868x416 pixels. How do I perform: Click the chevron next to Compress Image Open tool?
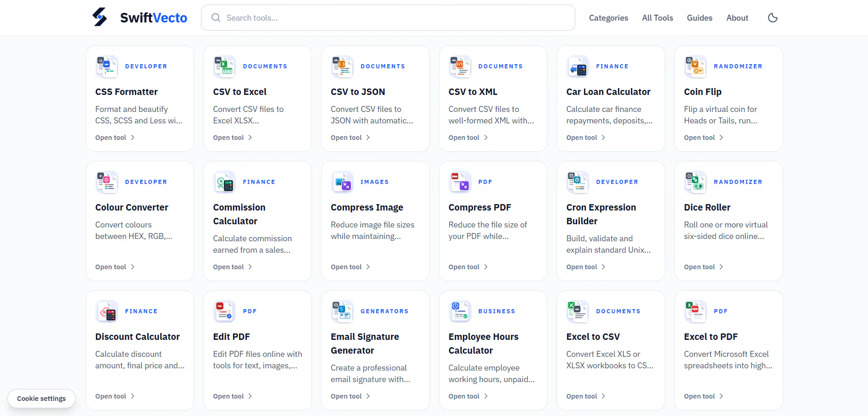click(x=368, y=267)
